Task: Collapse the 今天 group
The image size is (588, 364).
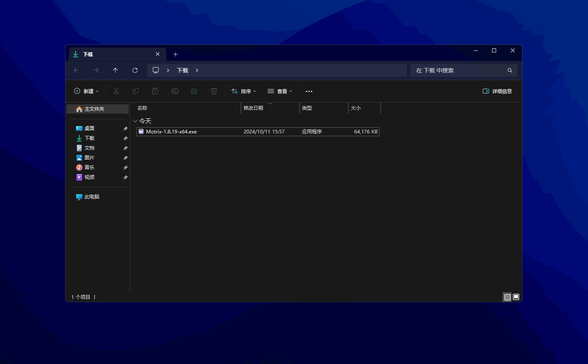Action: [x=135, y=121]
